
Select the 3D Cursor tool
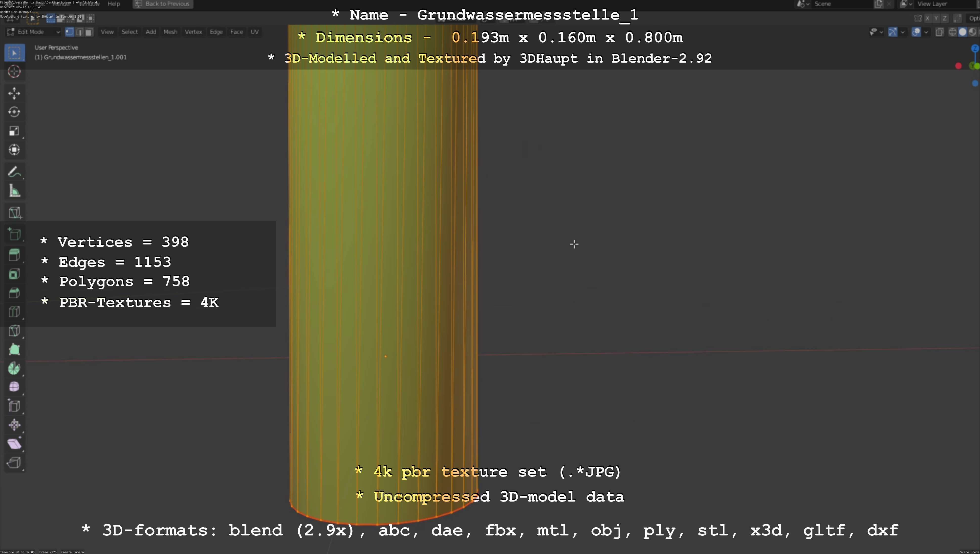coord(14,72)
